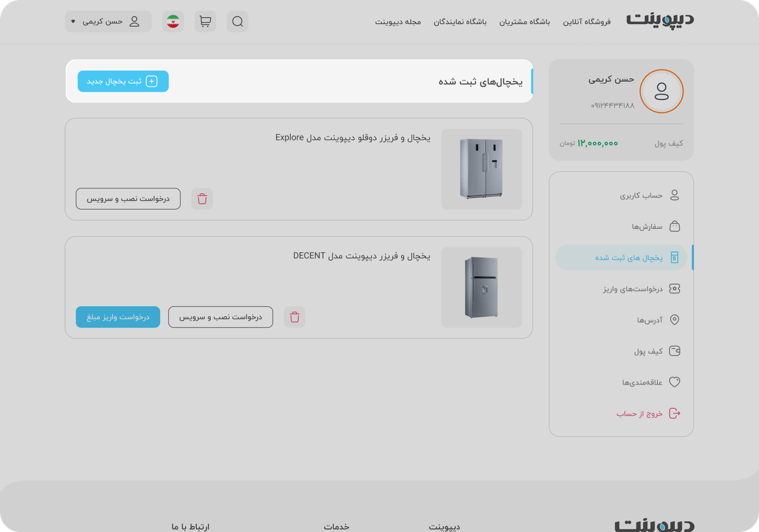Click the wallet icon in sidebar
Viewport: 759px width, 532px height.
(x=674, y=351)
